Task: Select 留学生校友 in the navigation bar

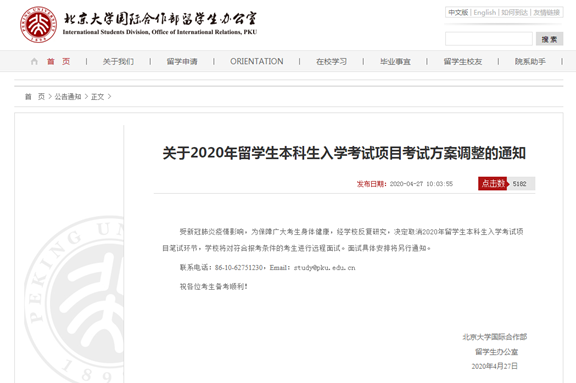Action: click(463, 61)
